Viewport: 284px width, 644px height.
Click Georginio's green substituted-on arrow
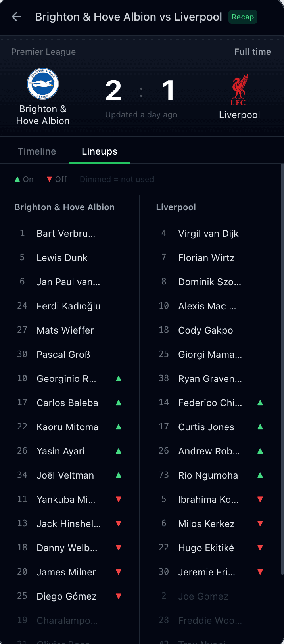pos(118,378)
